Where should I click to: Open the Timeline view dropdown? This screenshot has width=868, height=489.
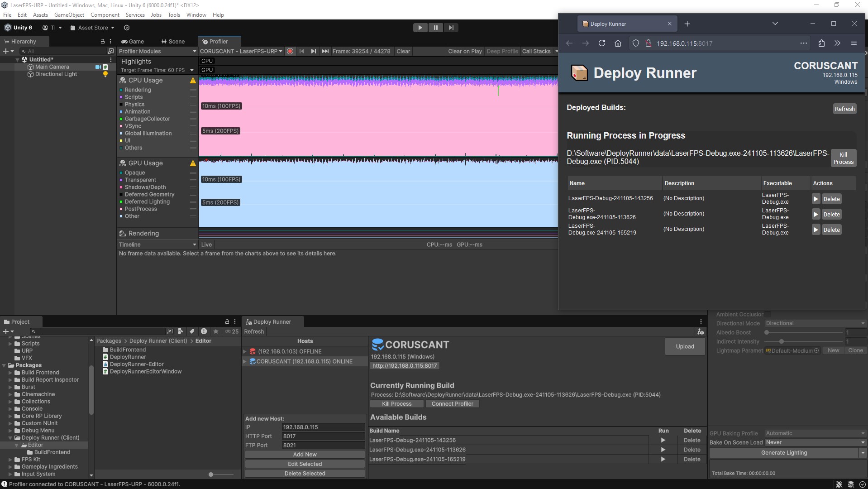click(x=157, y=244)
